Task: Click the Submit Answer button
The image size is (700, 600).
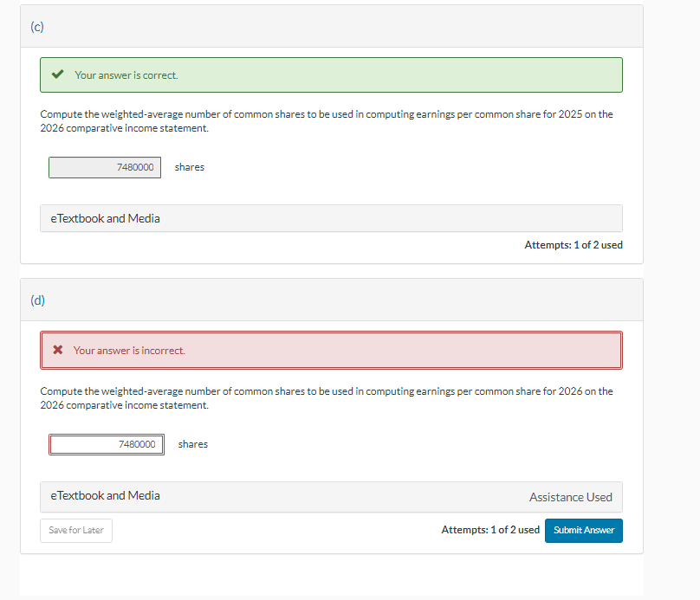Action: (x=584, y=531)
